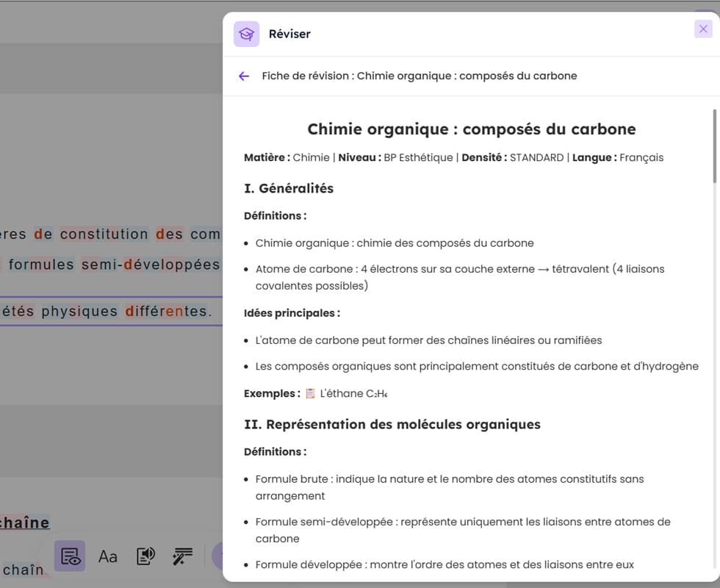Click underlined 'chaîne' heading in background document
Viewport: 720px width, 588px height.
coord(25,523)
